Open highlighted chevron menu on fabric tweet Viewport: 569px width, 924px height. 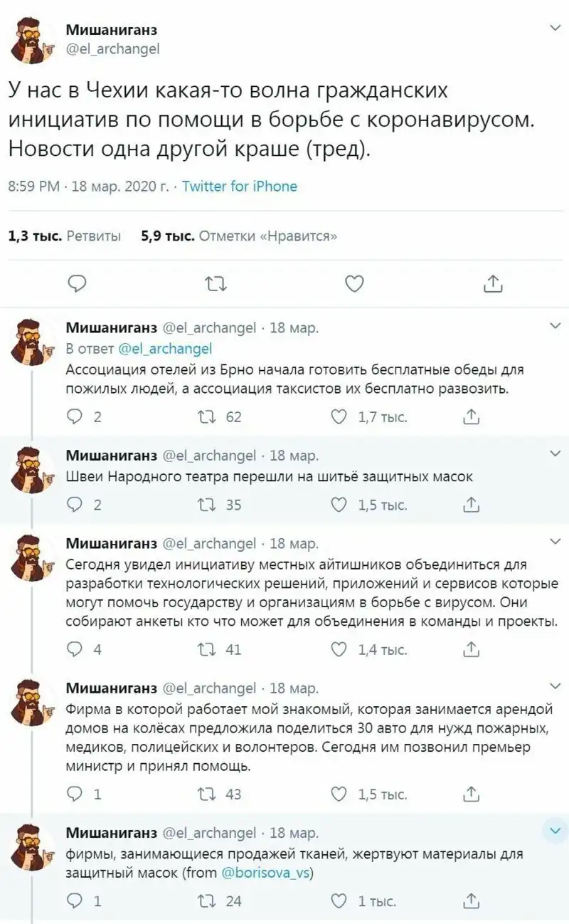click(x=555, y=831)
